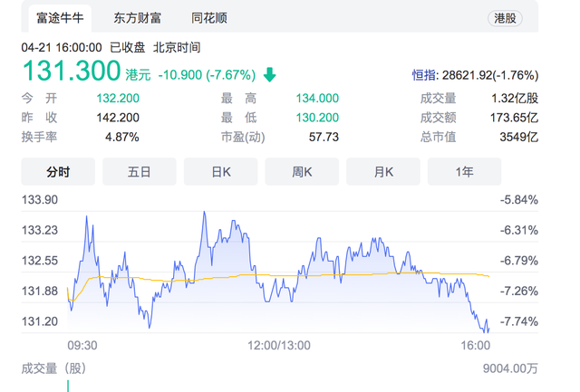Show the 日K candlestick chart

(221, 172)
